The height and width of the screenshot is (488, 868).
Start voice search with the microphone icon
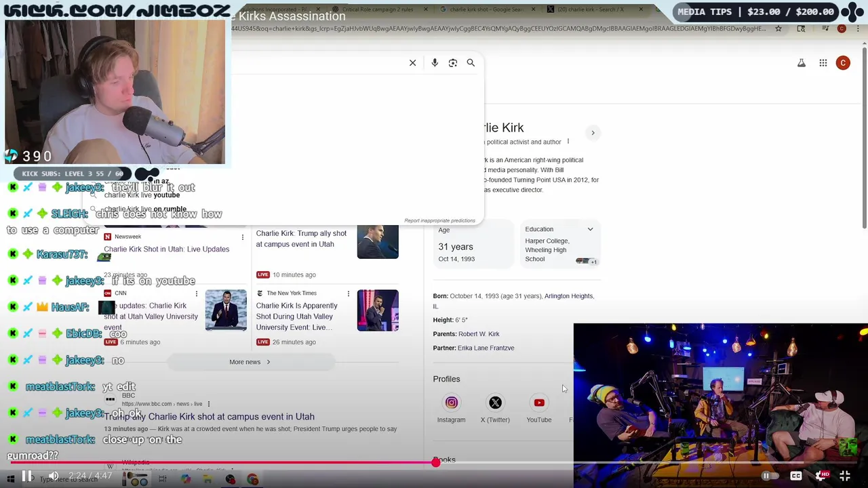click(435, 63)
